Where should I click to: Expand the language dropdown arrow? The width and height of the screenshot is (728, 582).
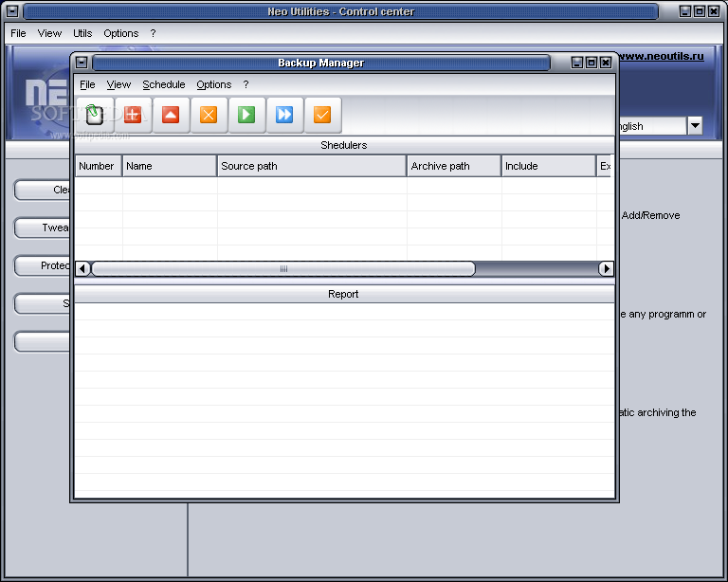[x=695, y=125]
